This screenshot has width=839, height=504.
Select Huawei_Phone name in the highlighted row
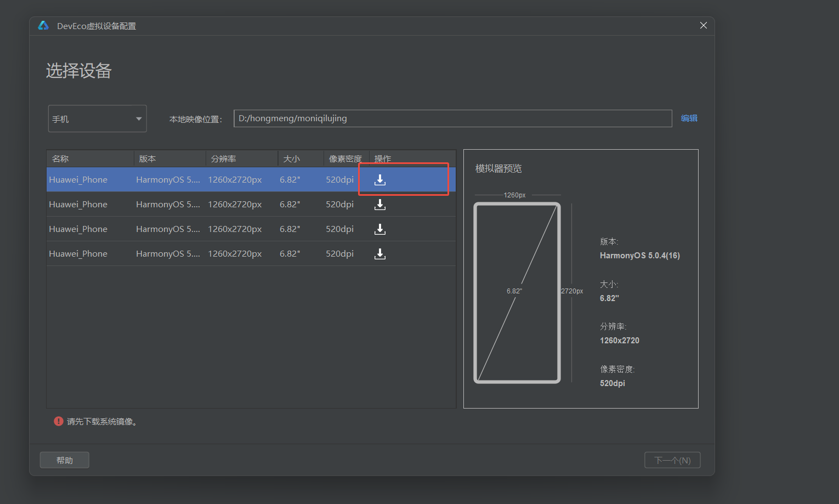point(78,180)
